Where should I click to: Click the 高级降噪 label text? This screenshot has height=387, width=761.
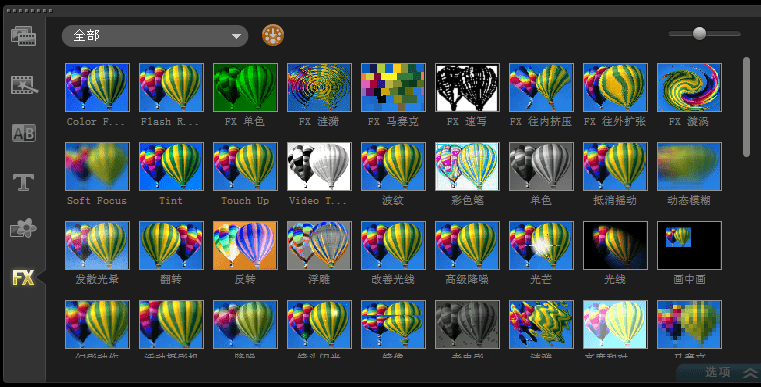point(467,279)
